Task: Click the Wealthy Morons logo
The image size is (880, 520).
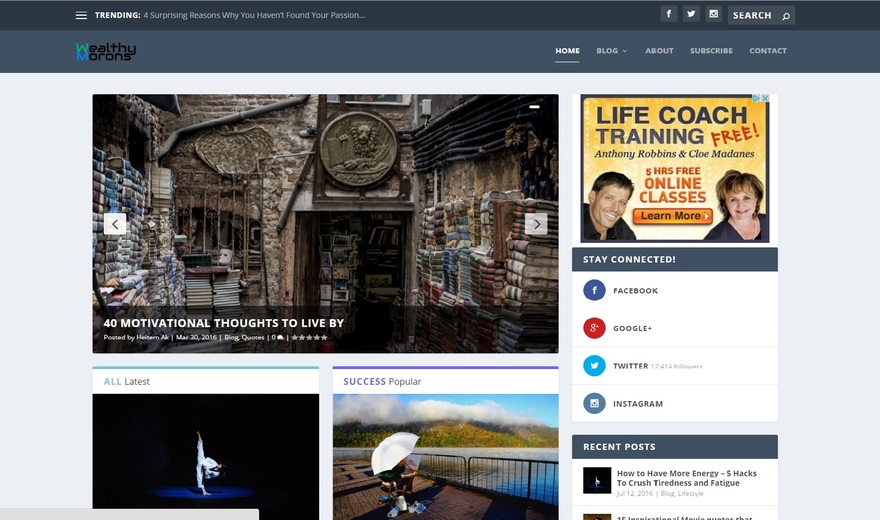Action: [106, 51]
